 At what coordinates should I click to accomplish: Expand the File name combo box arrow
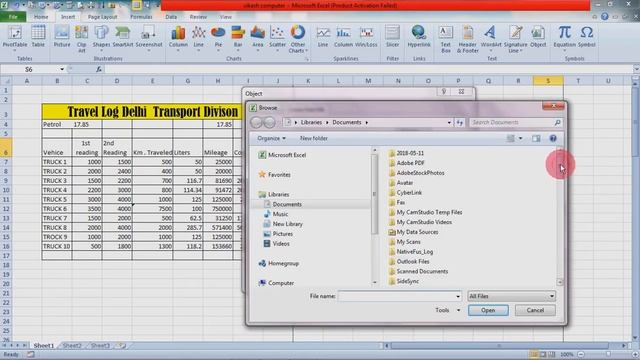(458, 296)
